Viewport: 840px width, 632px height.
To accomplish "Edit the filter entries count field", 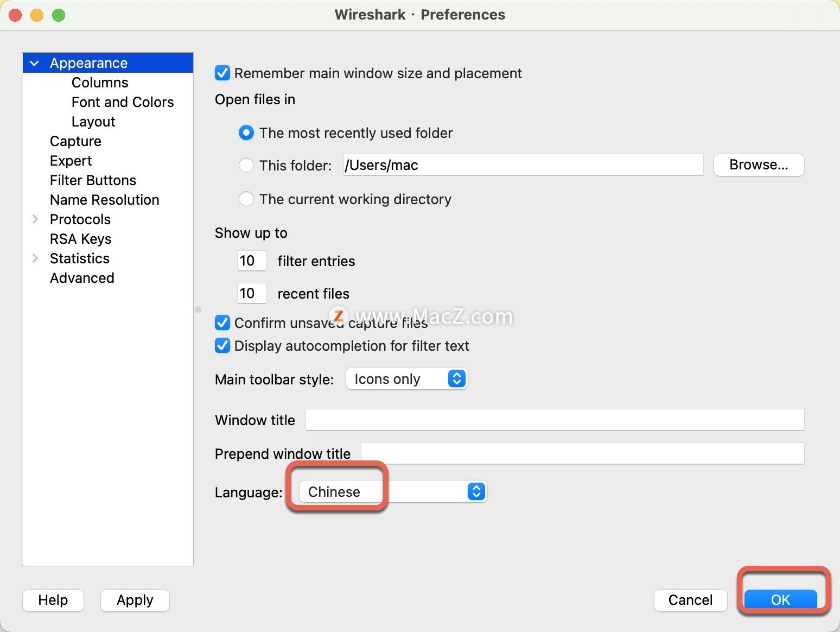I will tap(252, 261).
